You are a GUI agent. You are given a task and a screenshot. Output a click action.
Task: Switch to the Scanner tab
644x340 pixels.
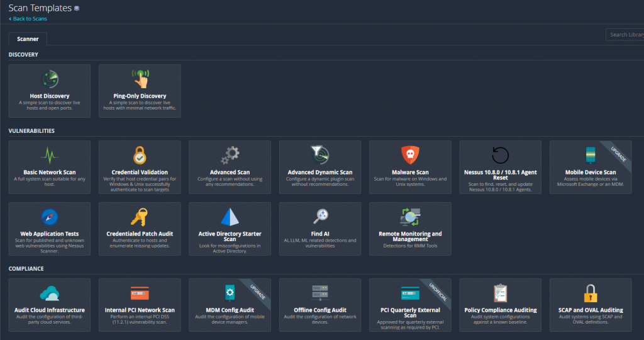[x=28, y=39]
